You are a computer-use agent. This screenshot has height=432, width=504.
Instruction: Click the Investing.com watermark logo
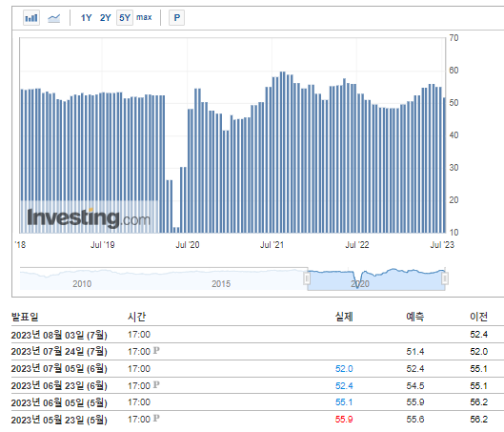coord(89,217)
